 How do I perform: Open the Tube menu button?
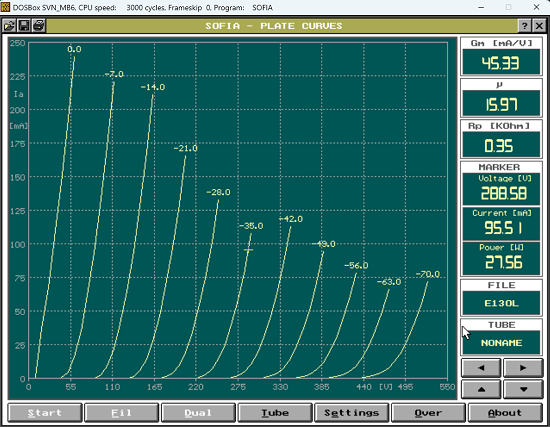click(x=275, y=413)
